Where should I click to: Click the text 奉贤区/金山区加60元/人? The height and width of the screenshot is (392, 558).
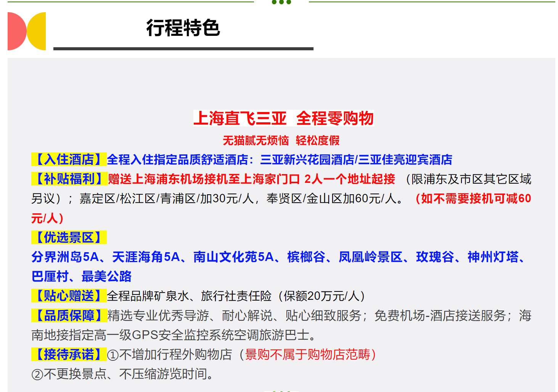[x=331, y=198]
